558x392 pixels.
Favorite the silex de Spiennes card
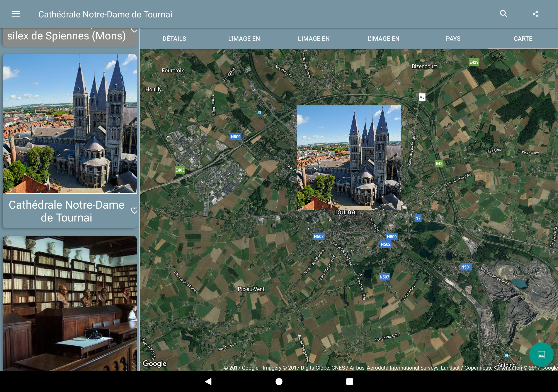pos(134,30)
